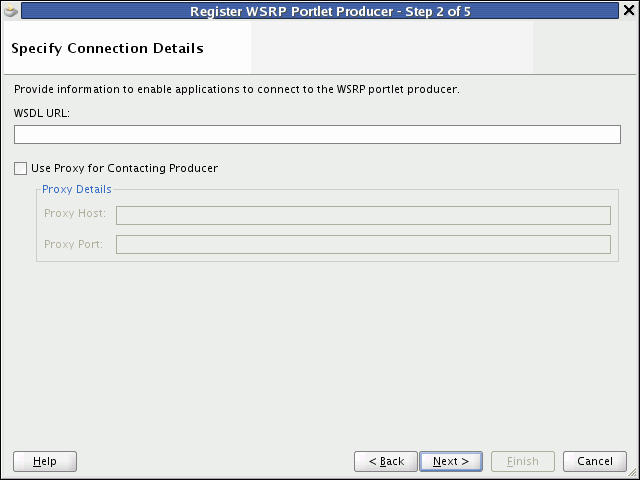This screenshot has height=480, width=640.
Task: Enable the Use Proxy checkbox
Action: [x=21, y=169]
